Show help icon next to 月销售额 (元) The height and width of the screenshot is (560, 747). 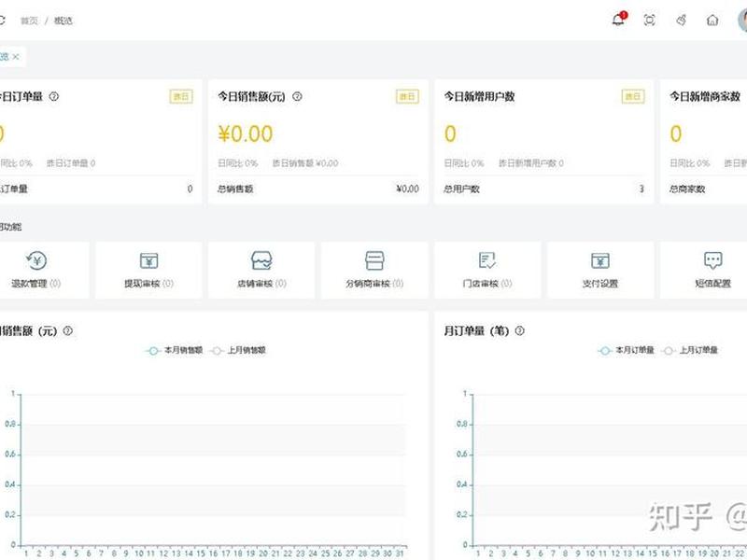coord(68,330)
